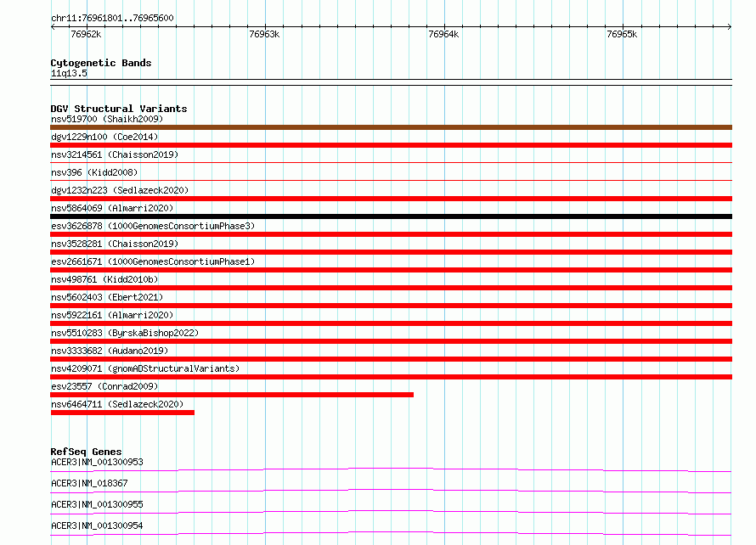Select the red esv23557 variant bar
This screenshot has width=756, height=545.
[x=232, y=395]
